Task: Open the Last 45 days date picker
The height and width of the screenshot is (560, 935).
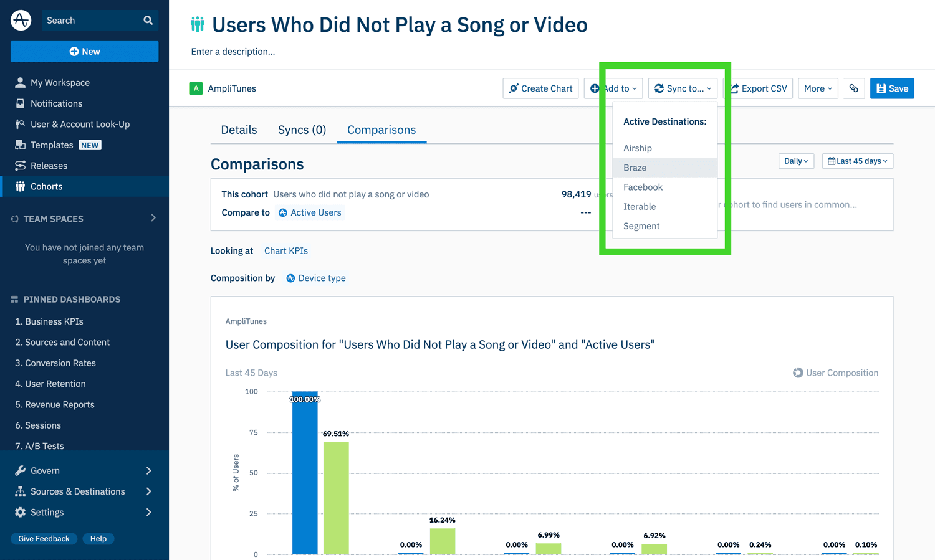Action: pyautogui.click(x=857, y=161)
